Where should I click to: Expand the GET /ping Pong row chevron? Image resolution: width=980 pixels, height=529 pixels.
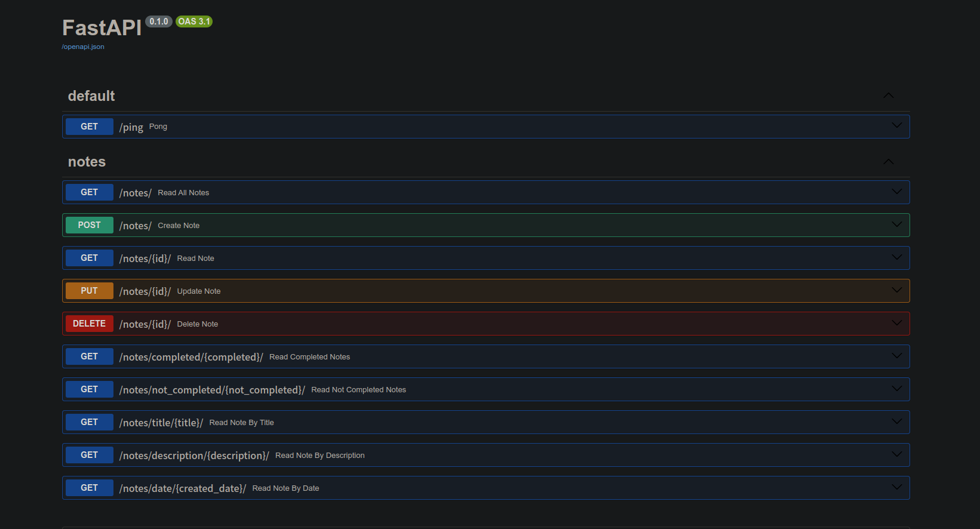coord(897,125)
